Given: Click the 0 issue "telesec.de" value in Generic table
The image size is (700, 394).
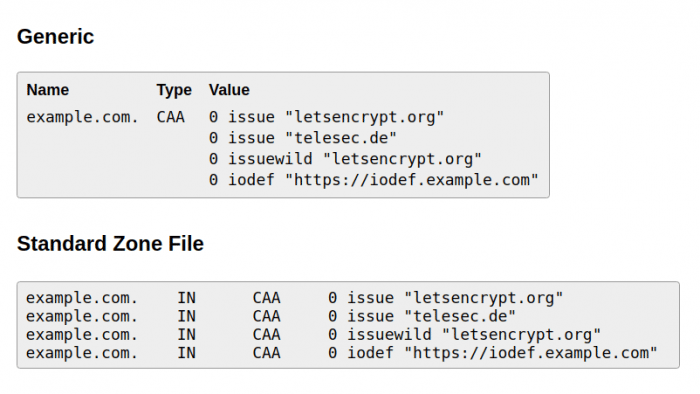Looking at the screenshot, I should tap(303, 138).
